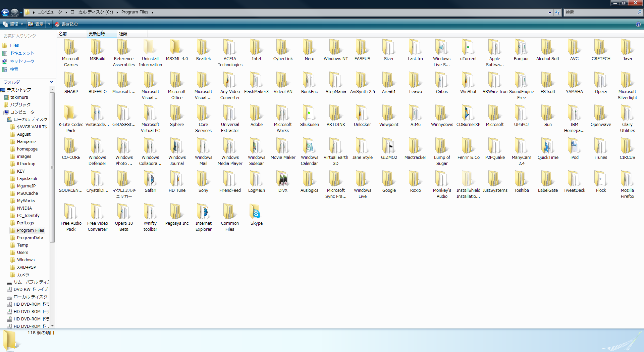The width and height of the screenshot is (644, 352).
Task: Click the コンピュータ breadcrumb segment
Action: (x=50, y=12)
